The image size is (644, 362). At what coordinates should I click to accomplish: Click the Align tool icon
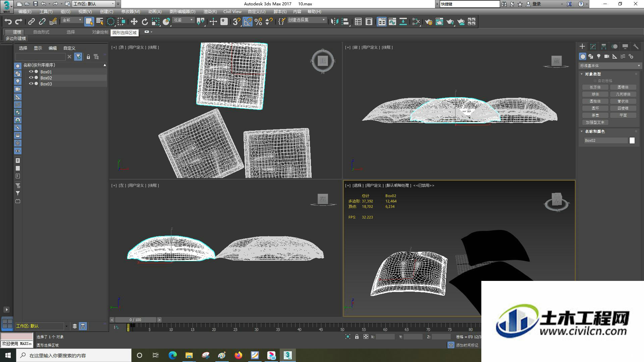(345, 22)
